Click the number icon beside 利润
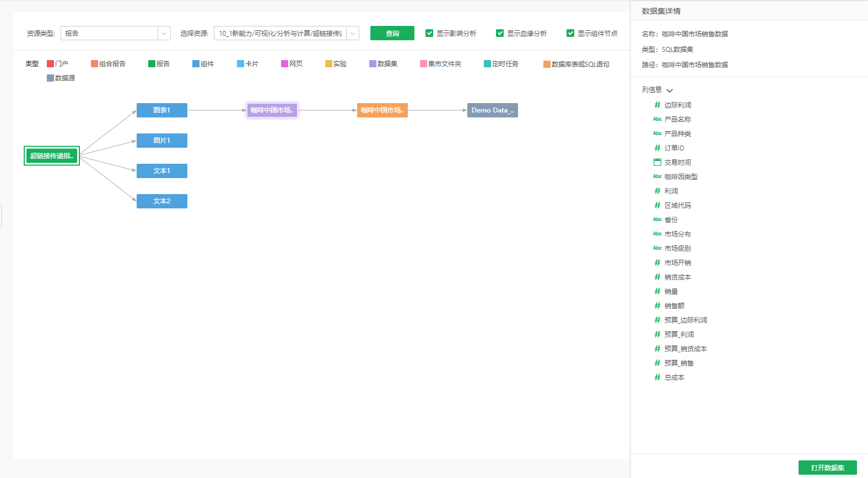This screenshot has width=868, height=478. click(657, 191)
